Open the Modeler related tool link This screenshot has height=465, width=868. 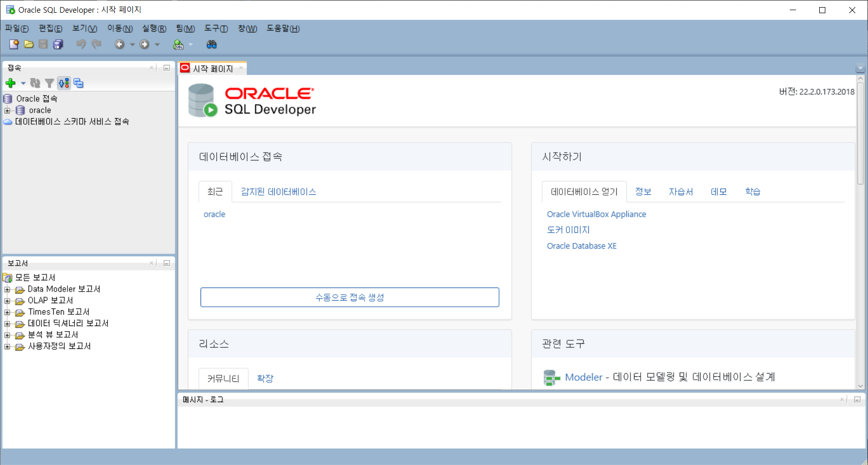tap(584, 377)
